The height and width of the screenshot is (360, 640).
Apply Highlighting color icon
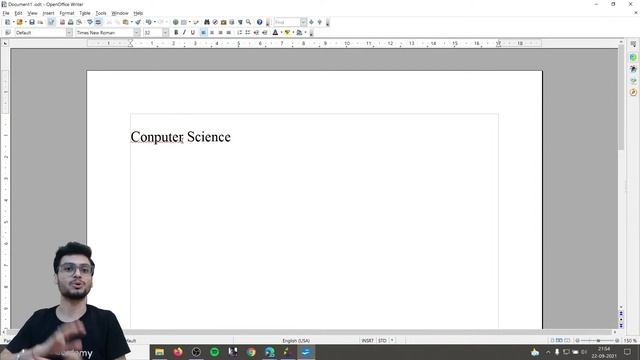[x=287, y=33]
